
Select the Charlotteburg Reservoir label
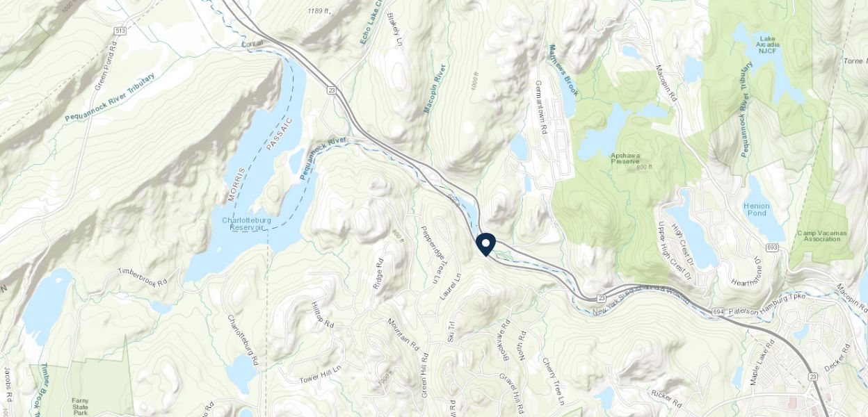point(246,224)
